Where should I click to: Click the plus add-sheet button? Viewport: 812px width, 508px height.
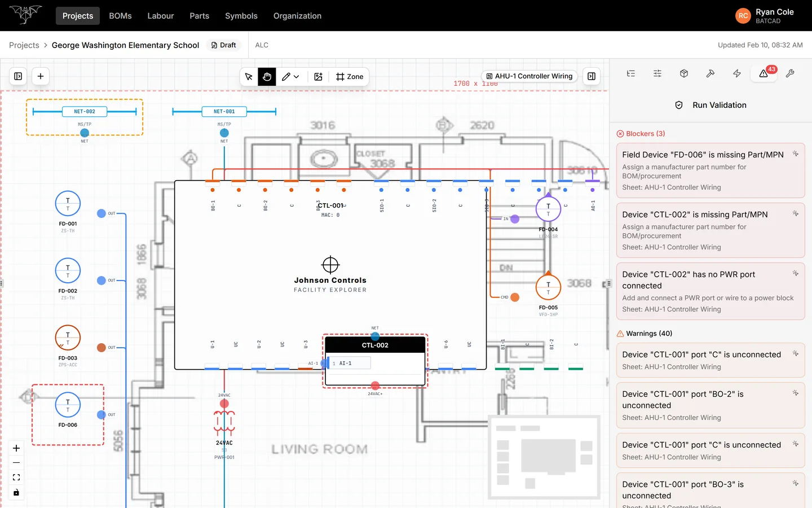pos(41,76)
